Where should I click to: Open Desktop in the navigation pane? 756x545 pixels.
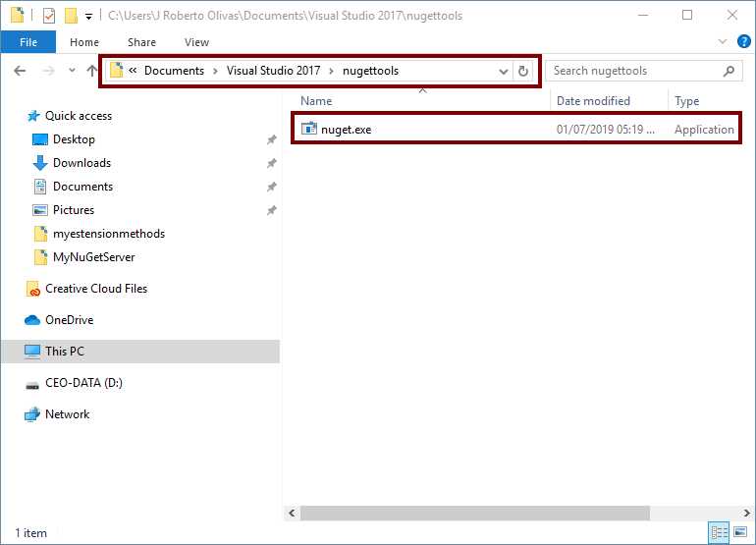(x=74, y=139)
